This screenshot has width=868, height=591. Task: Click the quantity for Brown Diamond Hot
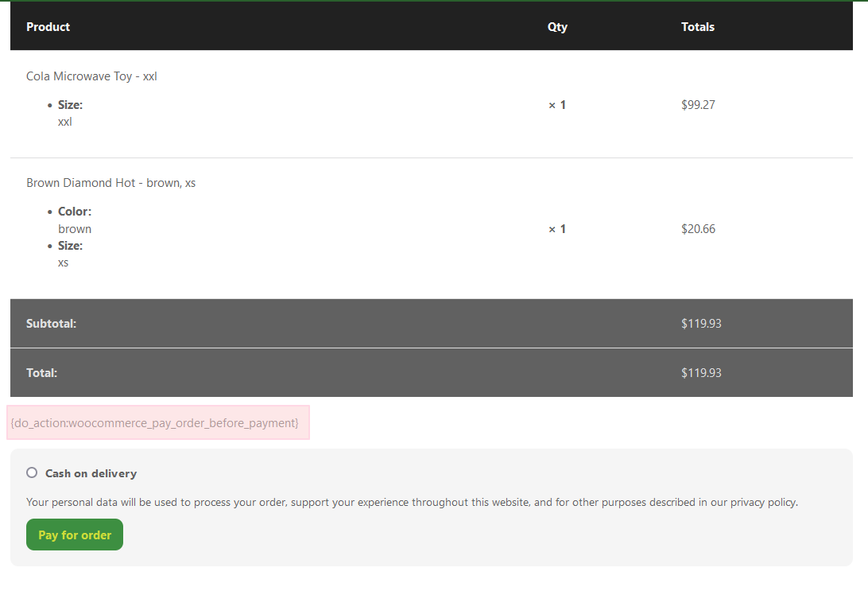tap(557, 229)
